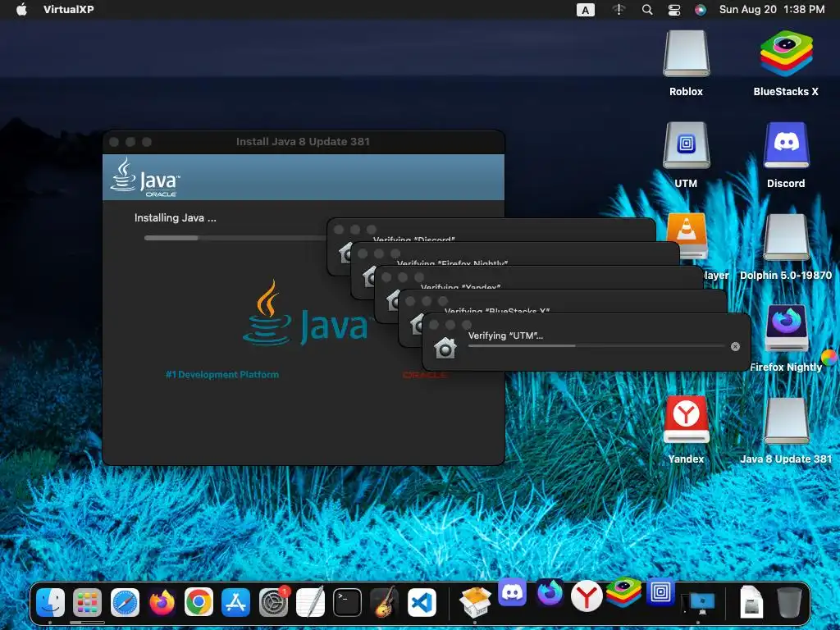Launch Terminal from the Dock
The height and width of the screenshot is (630, 840).
pyautogui.click(x=347, y=602)
